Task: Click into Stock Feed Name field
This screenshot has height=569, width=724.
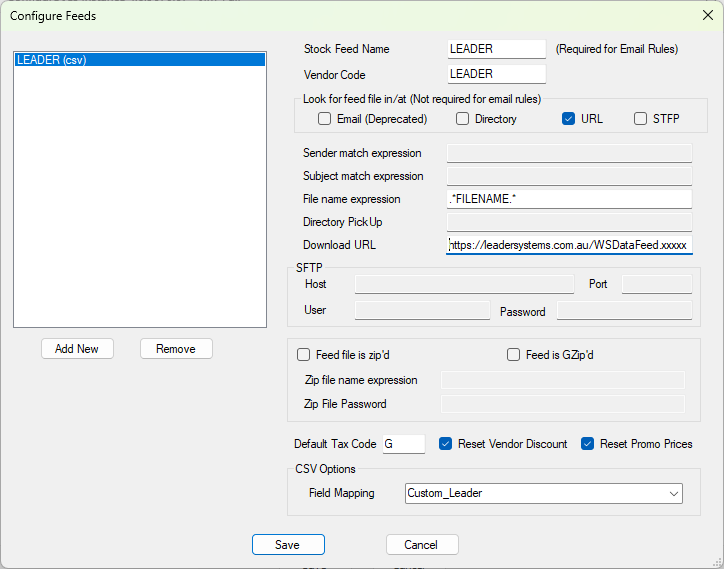Action: (x=496, y=49)
